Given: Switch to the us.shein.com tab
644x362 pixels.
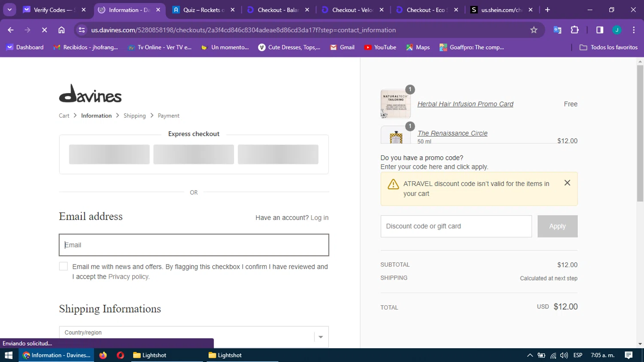Looking at the screenshot, I should click(x=501, y=10).
